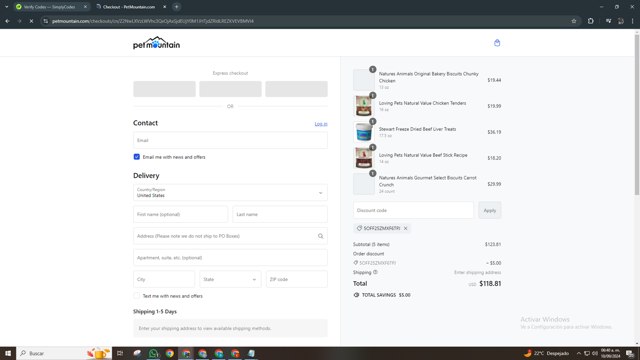Click the First name (optional) field
Viewport: 640px width, 360px height.
[180, 214]
